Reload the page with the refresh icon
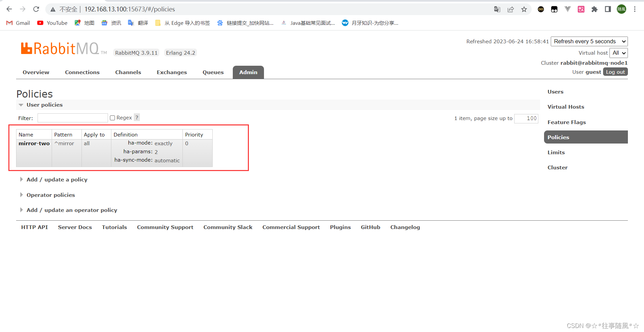The width and height of the screenshot is (644, 332). click(x=36, y=9)
